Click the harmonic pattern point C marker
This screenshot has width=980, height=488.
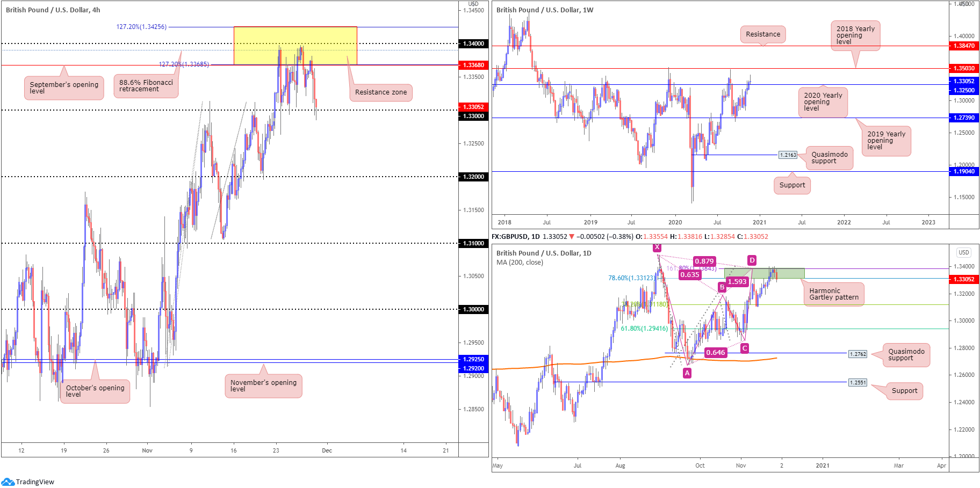pyautogui.click(x=744, y=348)
